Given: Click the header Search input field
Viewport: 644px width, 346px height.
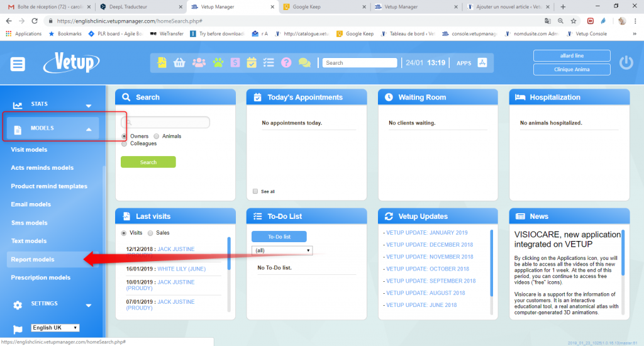Looking at the screenshot, I should click(x=360, y=63).
